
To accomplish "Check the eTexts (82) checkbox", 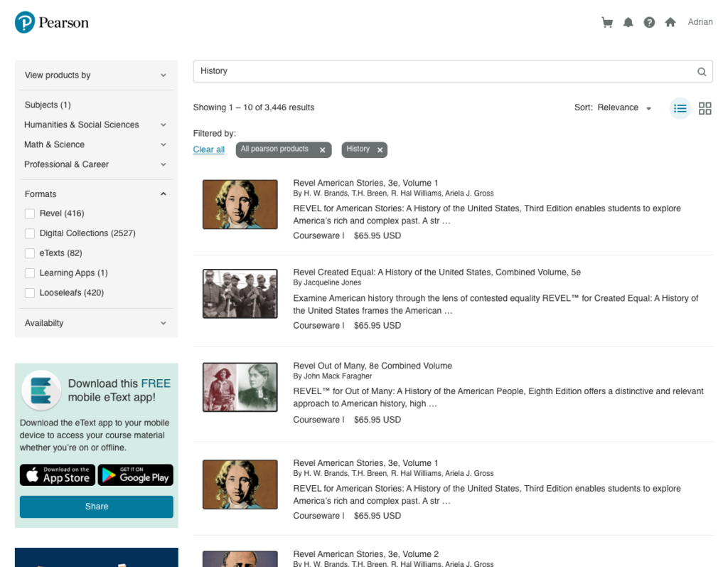I will [30, 253].
